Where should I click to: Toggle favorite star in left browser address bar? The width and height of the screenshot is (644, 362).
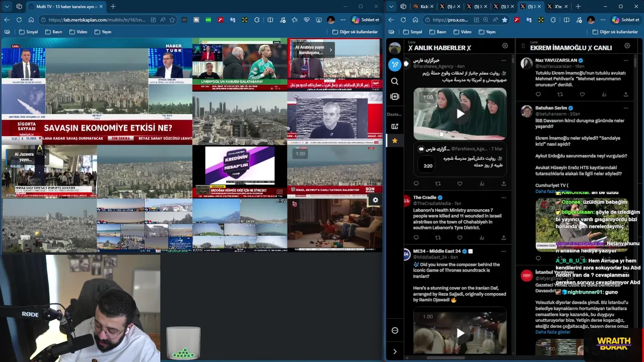pos(172,20)
